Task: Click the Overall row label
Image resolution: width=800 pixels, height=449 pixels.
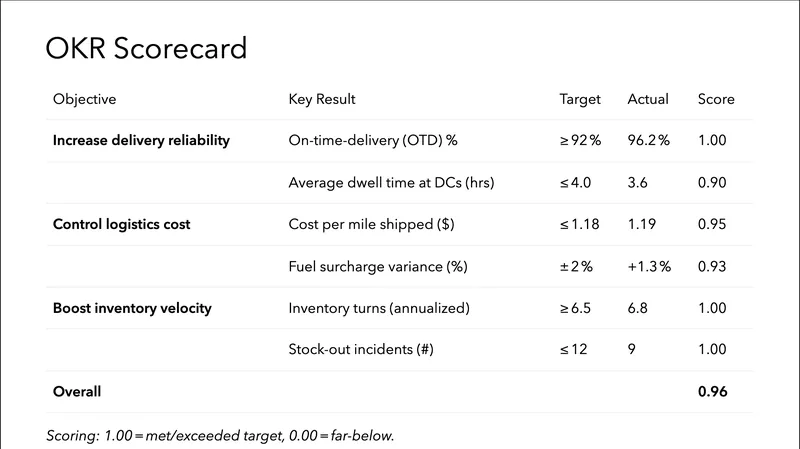Action: pyautogui.click(x=77, y=392)
